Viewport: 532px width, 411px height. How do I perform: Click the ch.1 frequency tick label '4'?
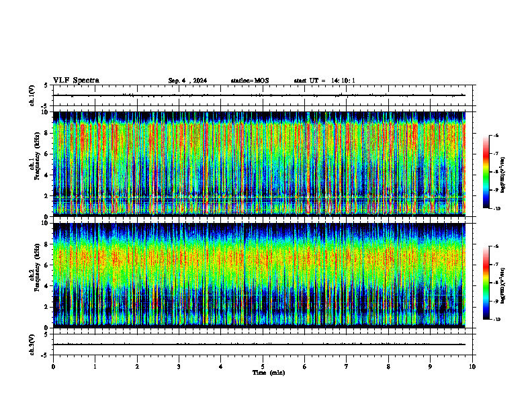47,175
